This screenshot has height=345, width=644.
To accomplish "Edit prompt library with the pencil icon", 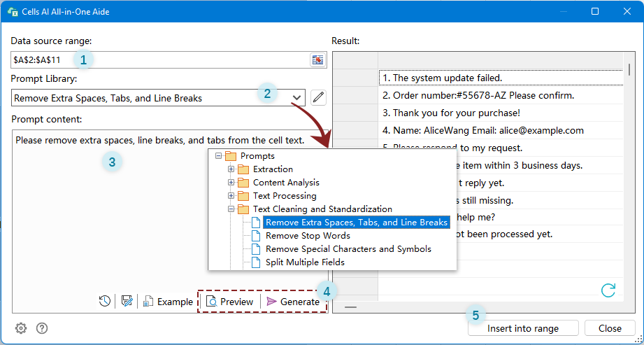I will (x=318, y=97).
